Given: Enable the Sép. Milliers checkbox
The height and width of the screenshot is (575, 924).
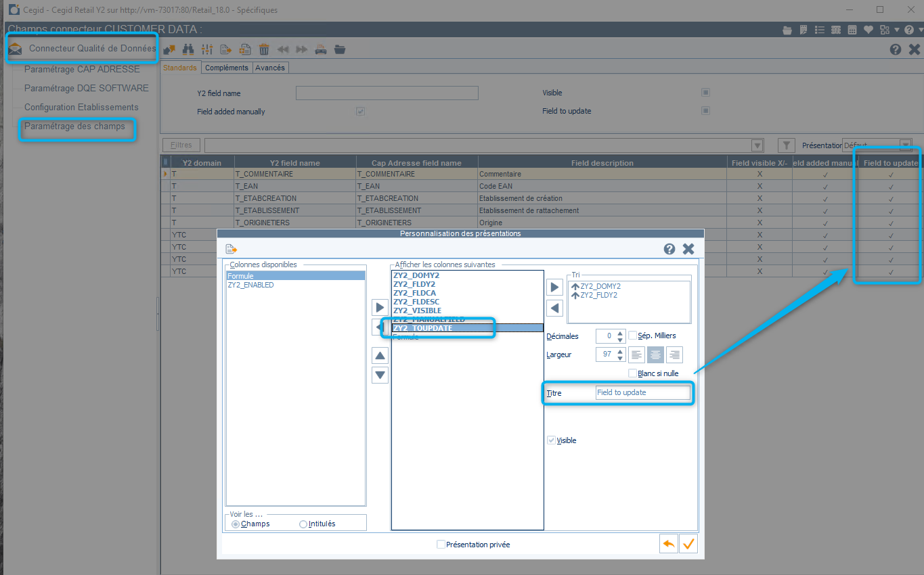Looking at the screenshot, I should pos(633,336).
